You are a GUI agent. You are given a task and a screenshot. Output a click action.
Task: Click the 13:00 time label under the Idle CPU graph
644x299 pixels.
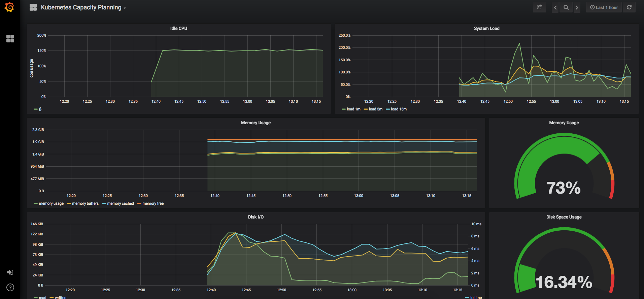[x=247, y=101]
